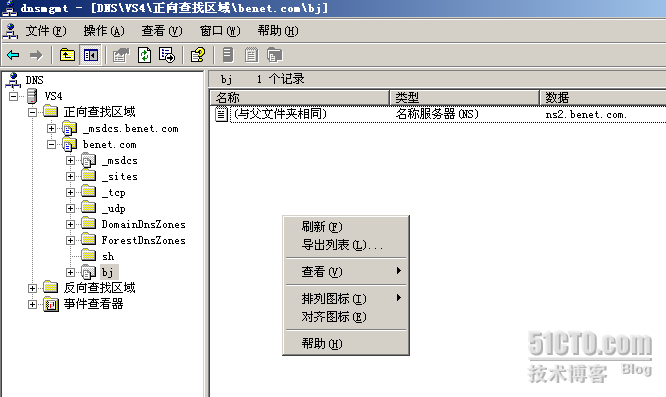Click the ns2.benet.com. data cell

pos(586,114)
